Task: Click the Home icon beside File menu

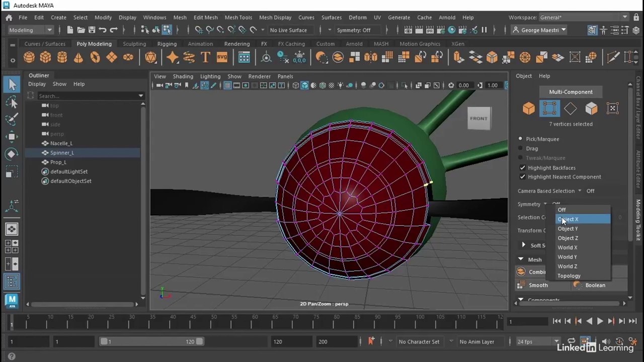Action: (x=9, y=18)
